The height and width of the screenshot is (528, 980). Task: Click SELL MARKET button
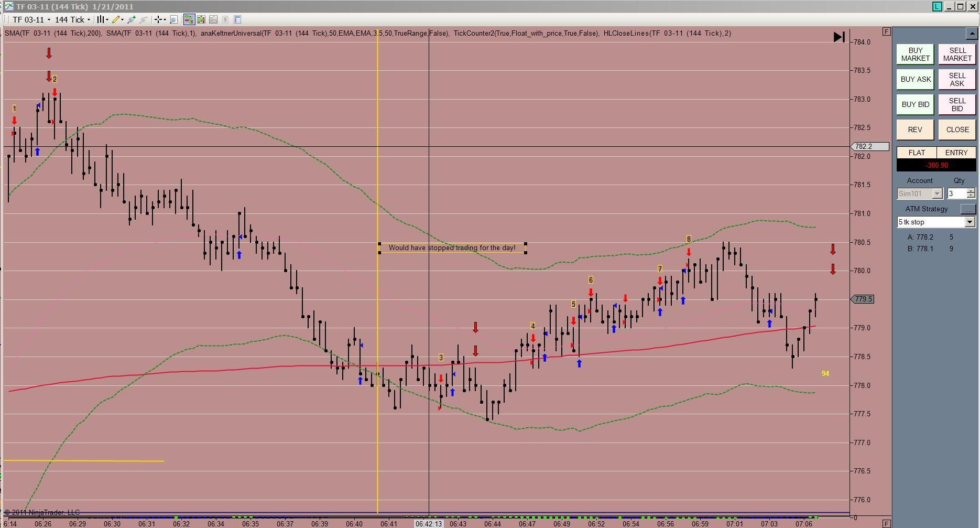point(957,55)
